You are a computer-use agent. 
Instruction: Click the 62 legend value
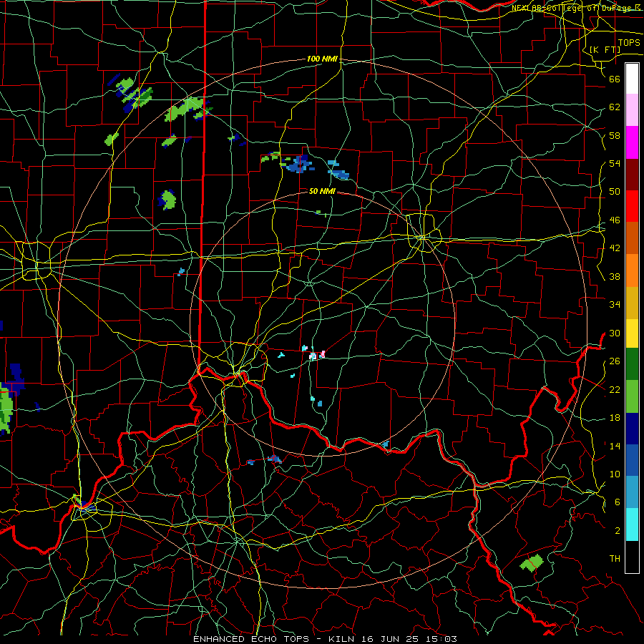click(615, 107)
